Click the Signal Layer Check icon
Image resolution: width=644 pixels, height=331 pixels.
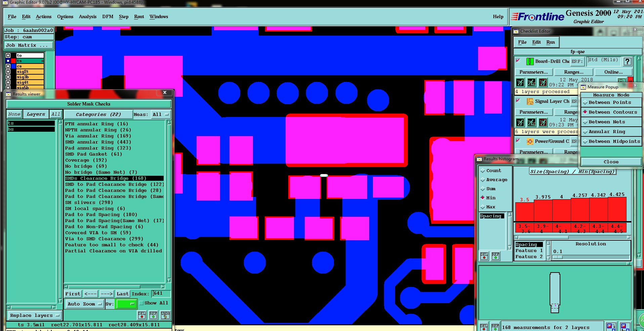530,101
